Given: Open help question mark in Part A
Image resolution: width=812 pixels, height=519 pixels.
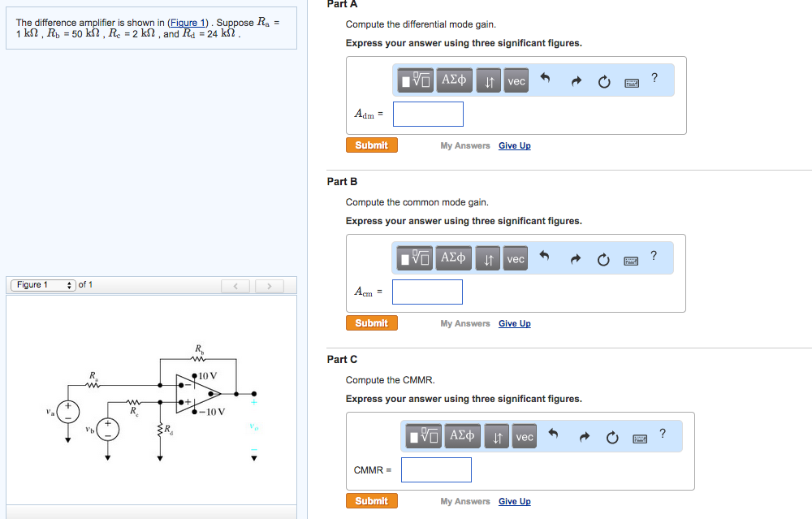Looking at the screenshot, I should [654, 78].
